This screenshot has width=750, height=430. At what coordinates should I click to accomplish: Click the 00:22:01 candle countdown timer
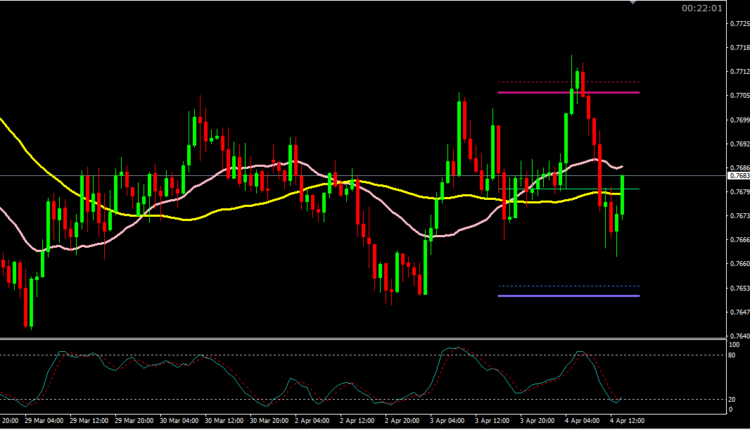(698, 8)
